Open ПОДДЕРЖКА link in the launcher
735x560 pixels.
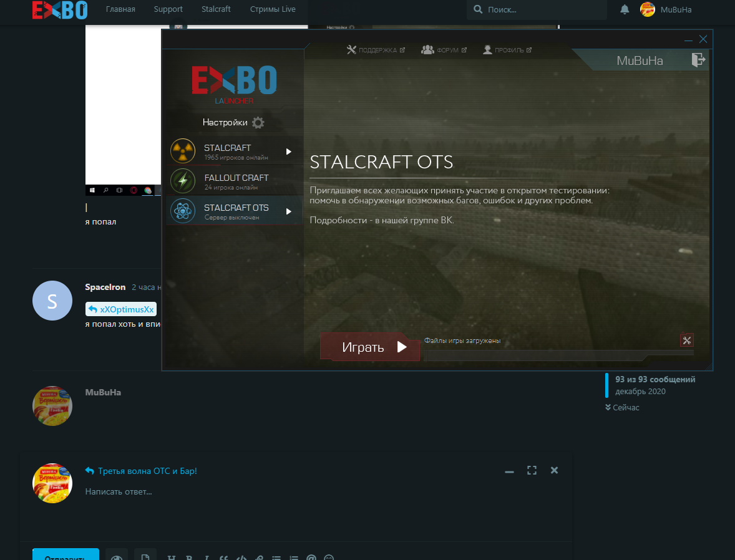pos(376,50)
